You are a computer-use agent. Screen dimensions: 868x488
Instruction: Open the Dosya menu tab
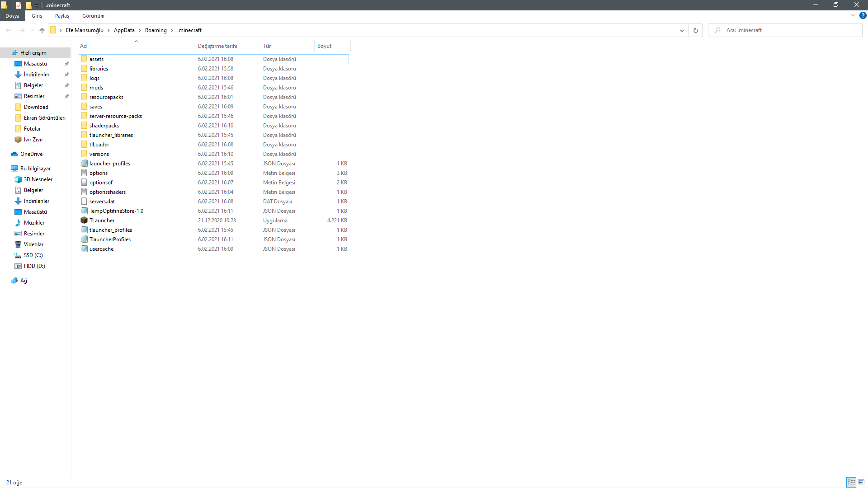click(12, 16)
